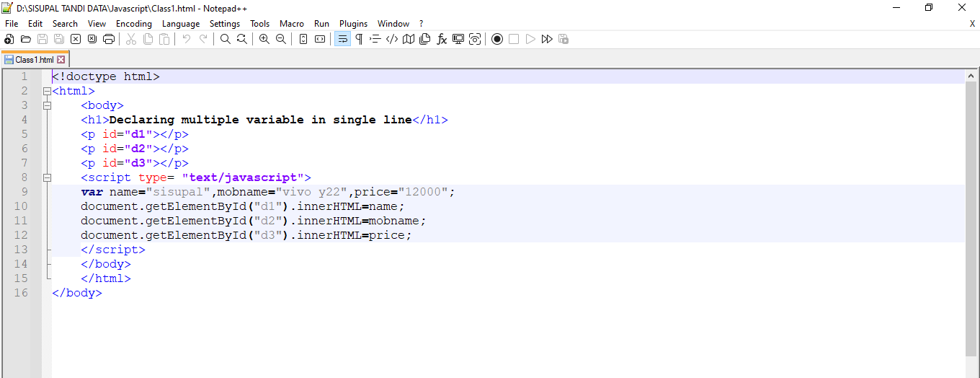Close the Class1.html tab with its X button
The height and width of the screenshot is (378, 980).
point(61,60)
